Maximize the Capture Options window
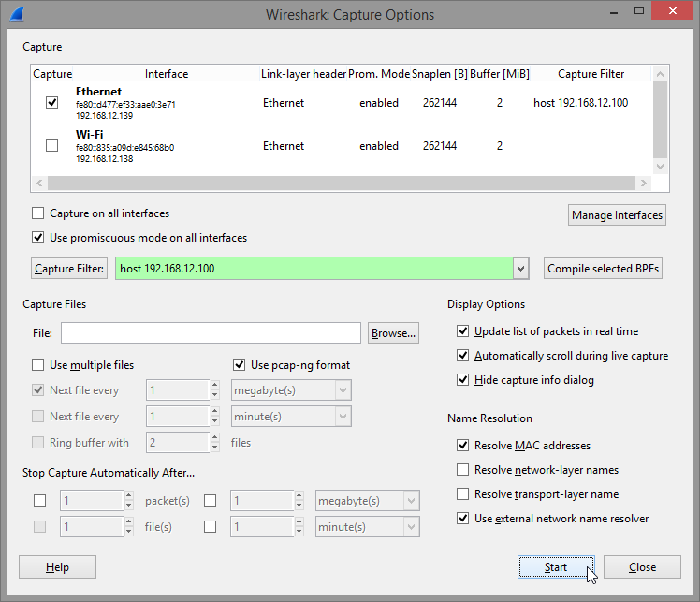The image size is (700, 602). (639, 10)
